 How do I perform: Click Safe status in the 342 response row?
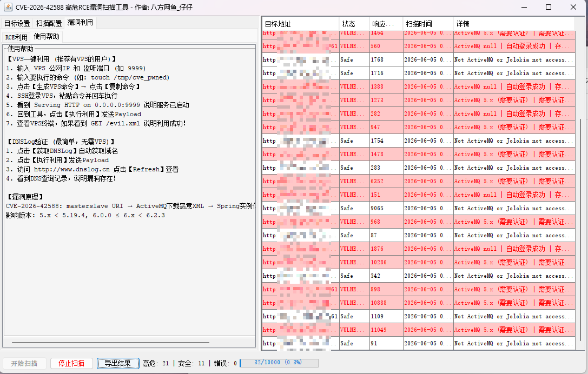point(354,276)
